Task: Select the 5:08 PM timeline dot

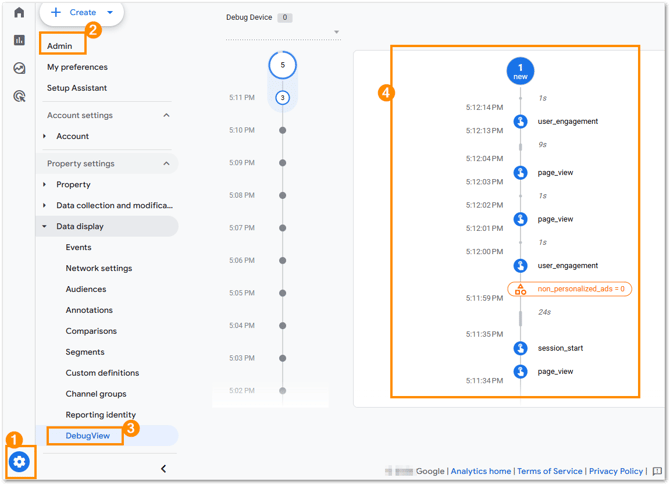Action: [x=282, y=195]
